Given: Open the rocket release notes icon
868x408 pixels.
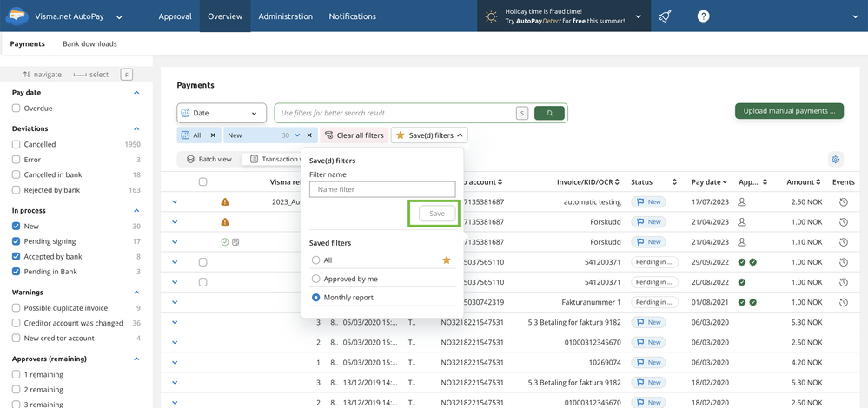Looking at the screenshot, I should (x=665, y=16).
